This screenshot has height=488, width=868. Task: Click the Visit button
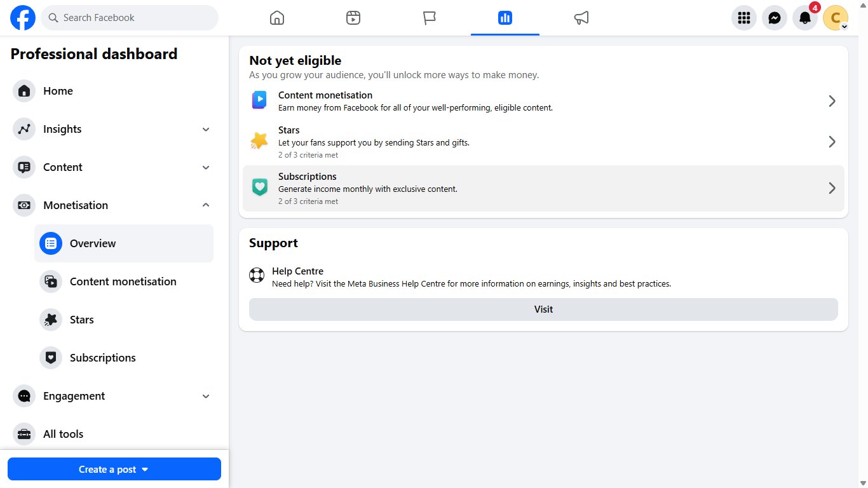[543, 309]
